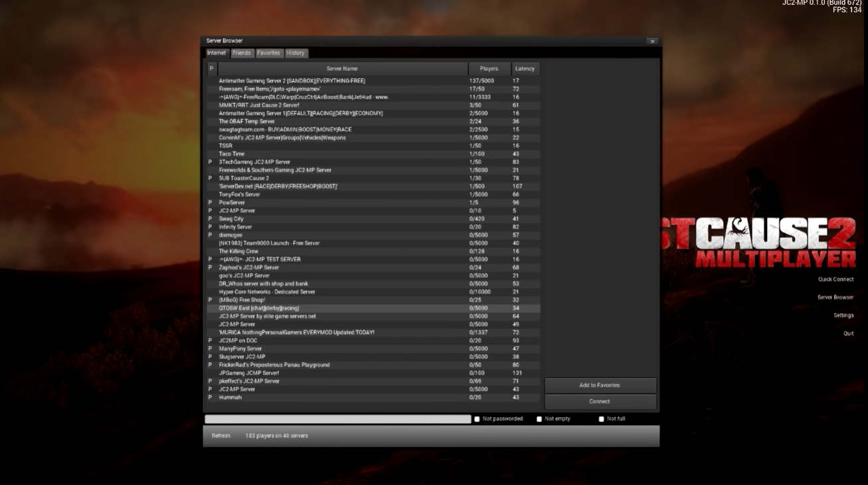This screenshot has width=868, height=485.
Task: Select 3TechGaming JC2-MP Server
Action: [373, 162]
